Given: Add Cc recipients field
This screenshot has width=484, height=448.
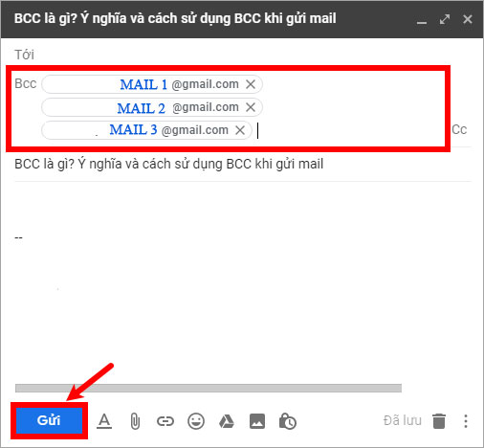Looking at the screenshot, I should coord(459,129).
